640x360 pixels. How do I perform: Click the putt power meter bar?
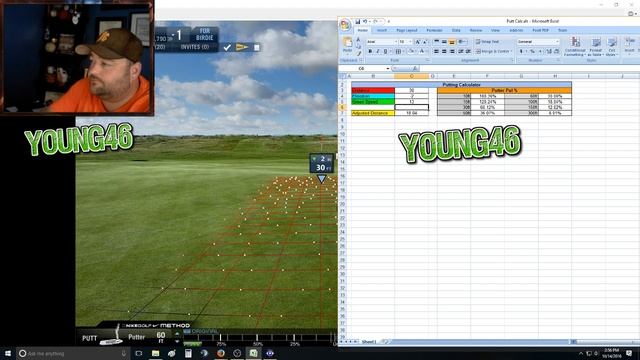coord(260,338)
